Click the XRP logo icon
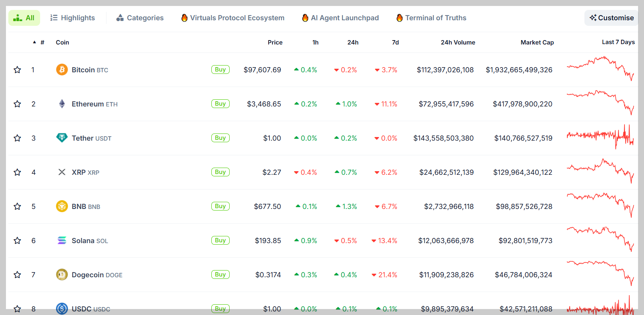The width and height of the screenshot is (644, 315). 62,172
